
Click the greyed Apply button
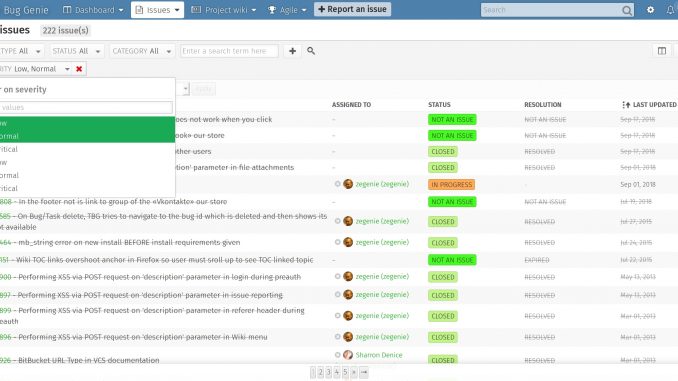(203, 89)
